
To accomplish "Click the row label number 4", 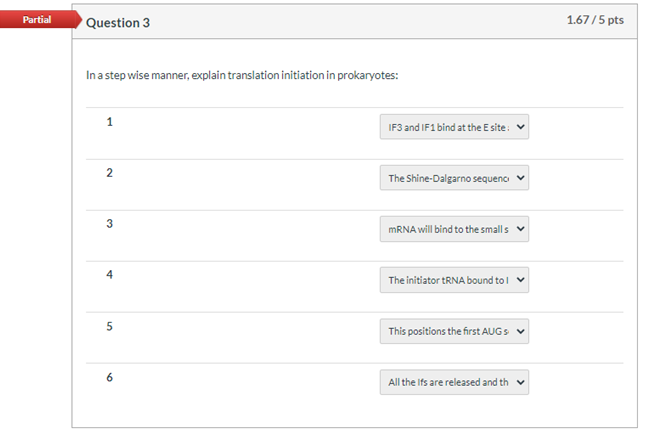I will click(x=110, y=275).
